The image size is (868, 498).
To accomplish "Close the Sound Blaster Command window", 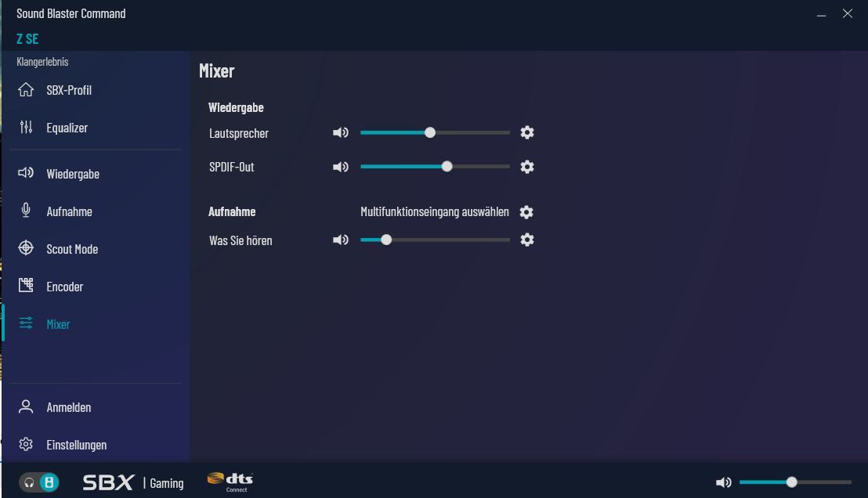I will click(x=848, y=13).
